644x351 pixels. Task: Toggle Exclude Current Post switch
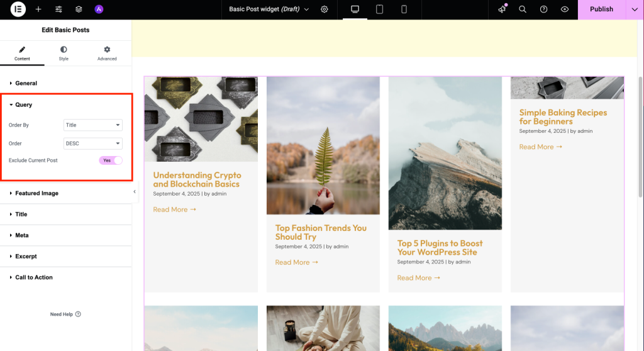pos(111,160)
